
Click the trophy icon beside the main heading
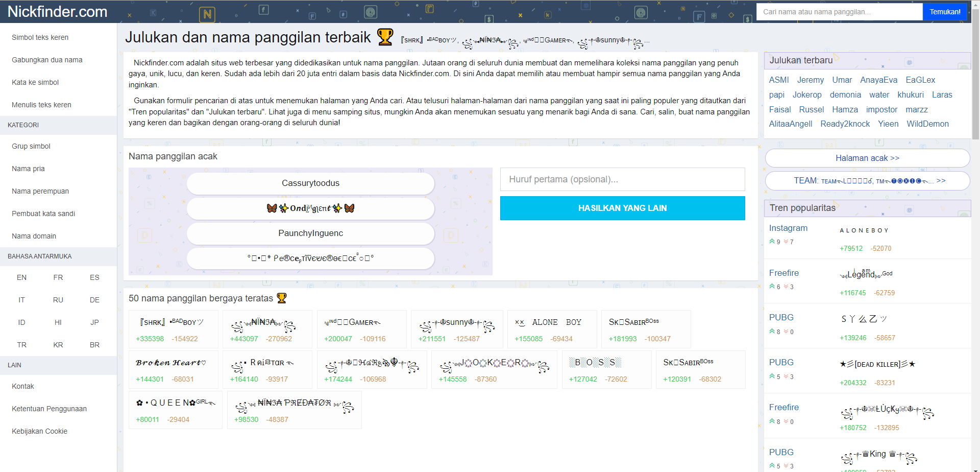(385, 37)
